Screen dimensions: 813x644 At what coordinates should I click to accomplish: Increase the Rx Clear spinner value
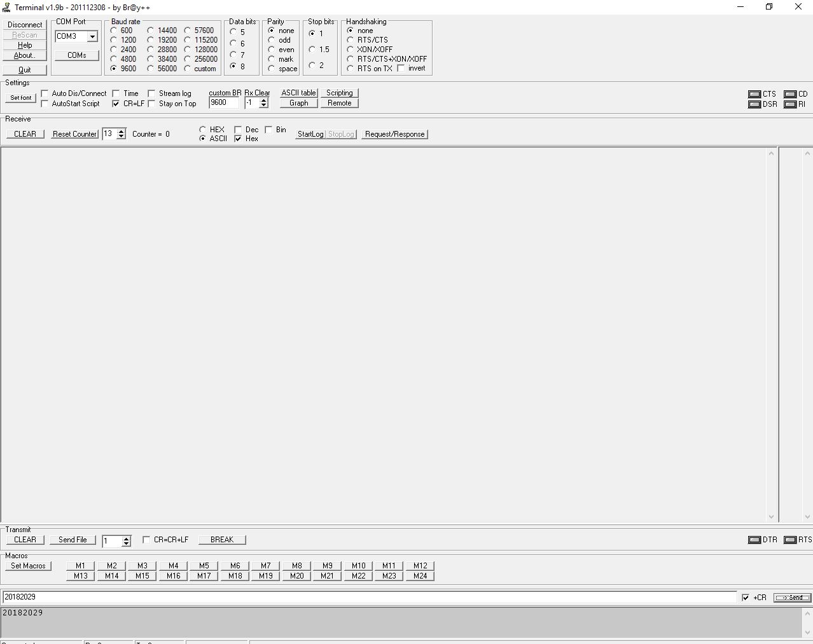click(x=263, y=100)
